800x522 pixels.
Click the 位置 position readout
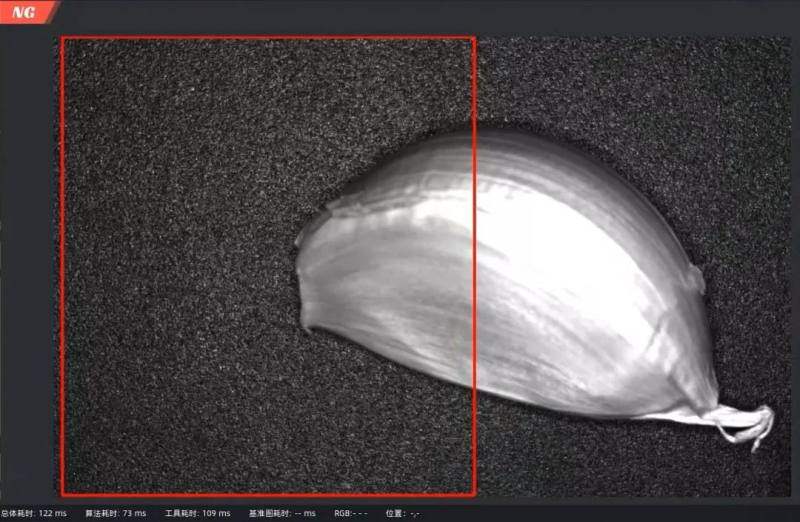(x=402, y=513)
